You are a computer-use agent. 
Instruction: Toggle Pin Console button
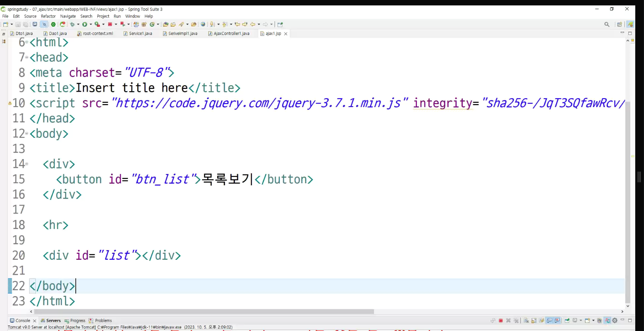tap(567, 321)
